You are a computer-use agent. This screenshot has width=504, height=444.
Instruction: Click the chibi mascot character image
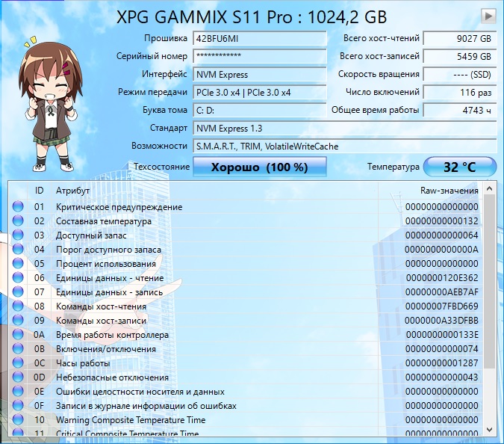[x=51, y=105]
